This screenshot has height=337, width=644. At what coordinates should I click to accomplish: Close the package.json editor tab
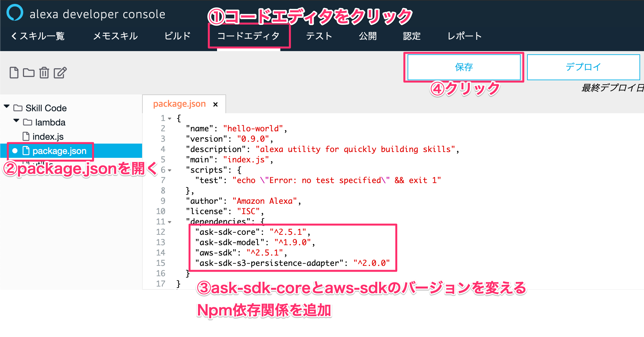click(x=215, y=104)
